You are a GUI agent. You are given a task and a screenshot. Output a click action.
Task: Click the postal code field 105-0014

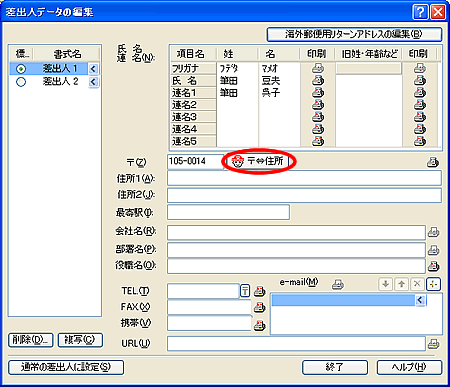coord(196,162)
